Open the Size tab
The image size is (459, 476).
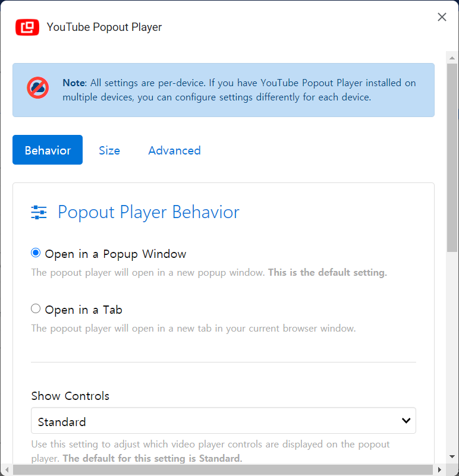pyautogui.click(x=109, y=150)
